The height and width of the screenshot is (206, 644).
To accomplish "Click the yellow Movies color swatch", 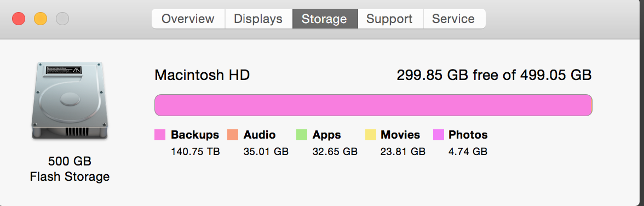I will pos(370,135).
